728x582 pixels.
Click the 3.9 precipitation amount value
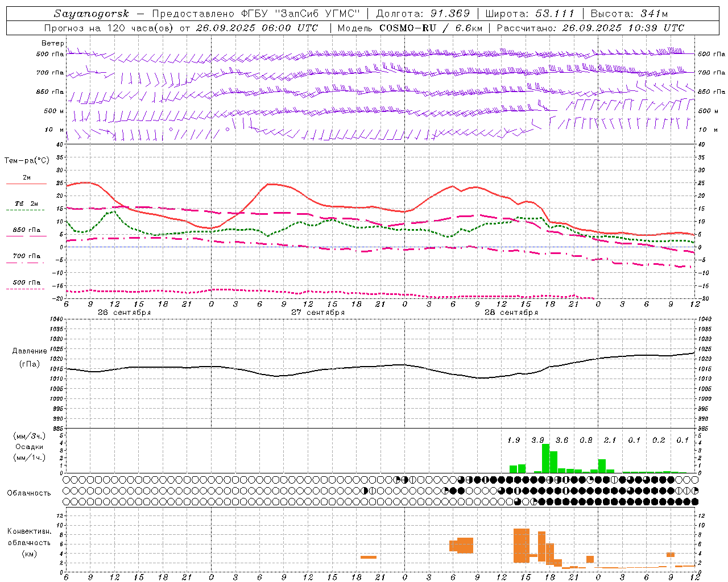[x=537, y=440]
